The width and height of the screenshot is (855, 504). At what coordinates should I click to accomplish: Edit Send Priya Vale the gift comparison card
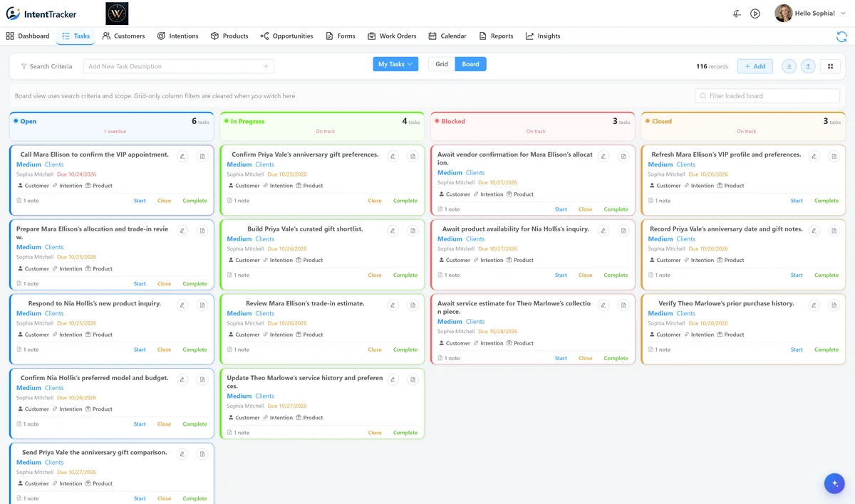click(x=182, y=453)
